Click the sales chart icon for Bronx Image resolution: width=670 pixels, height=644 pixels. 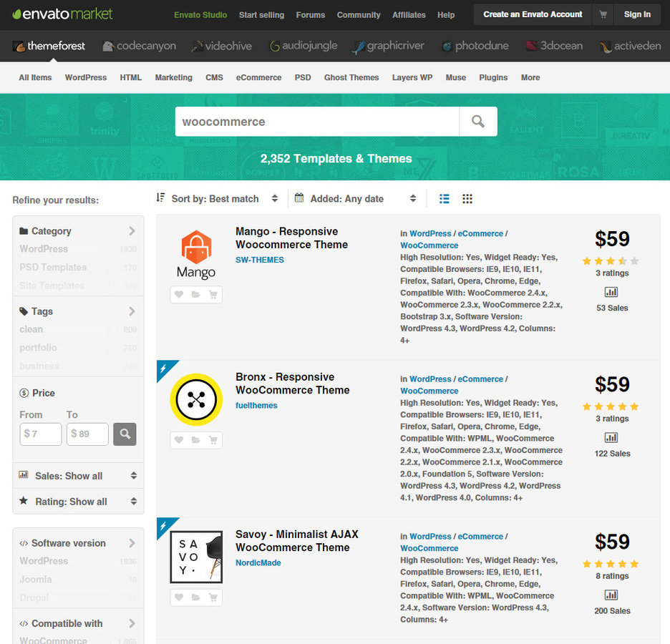tap(611, 438)
